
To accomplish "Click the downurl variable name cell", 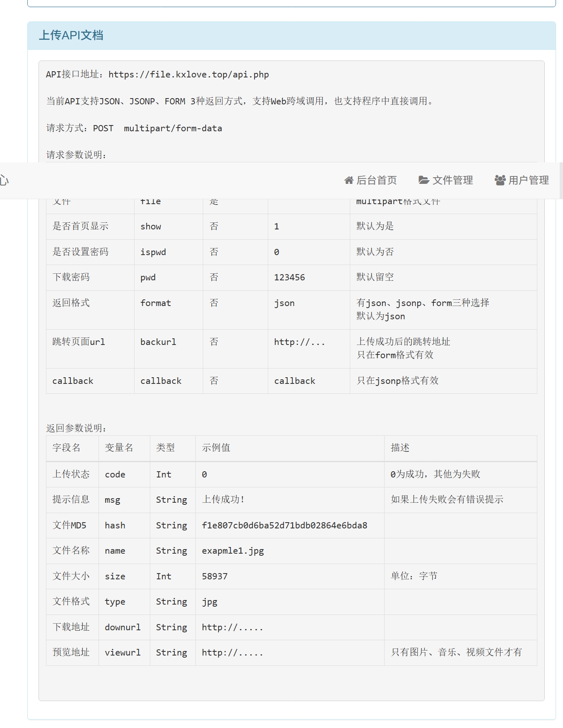I will [123, 627].
